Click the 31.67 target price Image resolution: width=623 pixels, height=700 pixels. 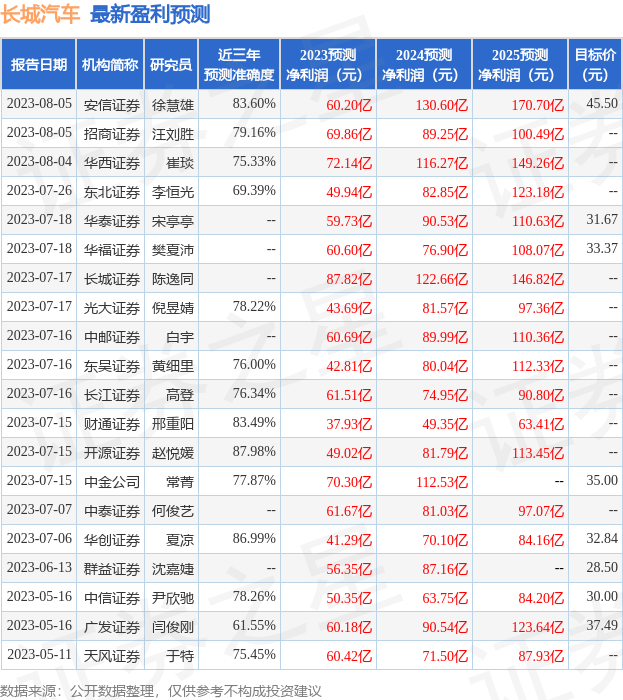tap(602, 219)
